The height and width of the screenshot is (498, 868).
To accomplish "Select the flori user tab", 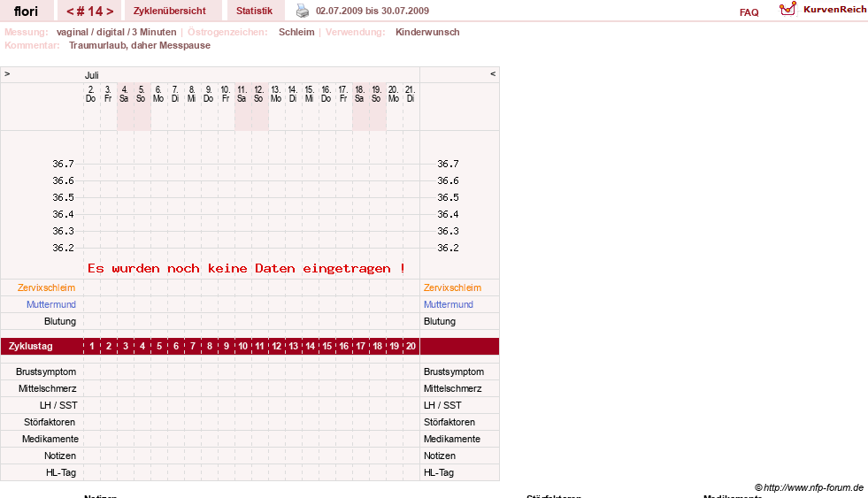I will pos(26,11).
